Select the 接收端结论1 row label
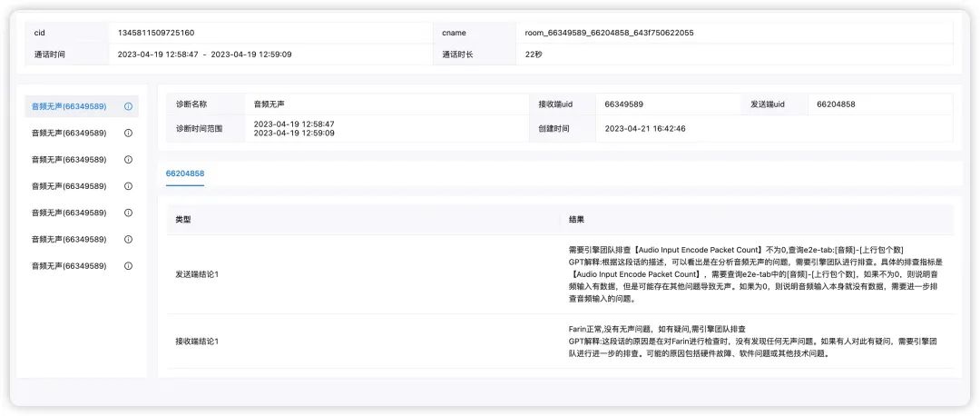 (197, 341)
